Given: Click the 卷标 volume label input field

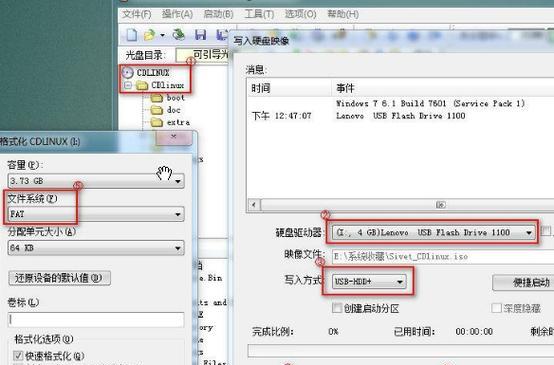Looking at the screenshot, I should pyautogui.click(x=96, y=320).
